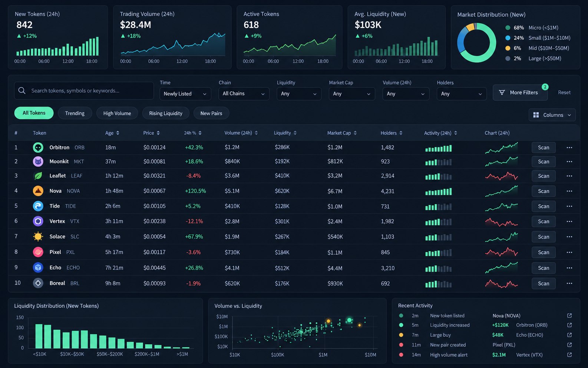
Task: Click Nova row's 24h chart sparkline
Action: [x=501, y=191]
